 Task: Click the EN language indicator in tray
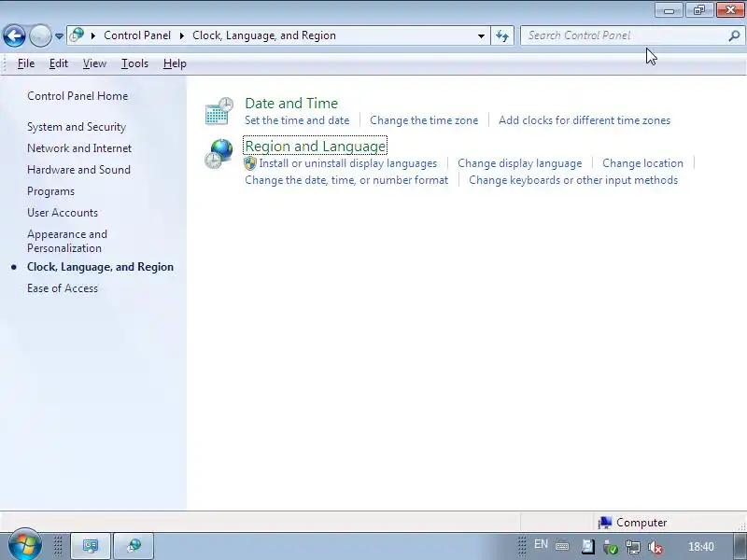pyautogui.click(x=541, y=544)
